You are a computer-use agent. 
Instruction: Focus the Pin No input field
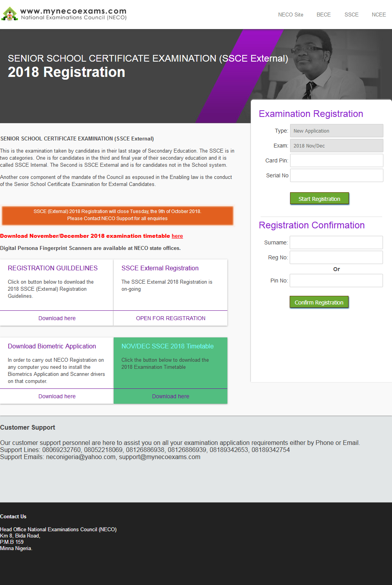point(336,281)
